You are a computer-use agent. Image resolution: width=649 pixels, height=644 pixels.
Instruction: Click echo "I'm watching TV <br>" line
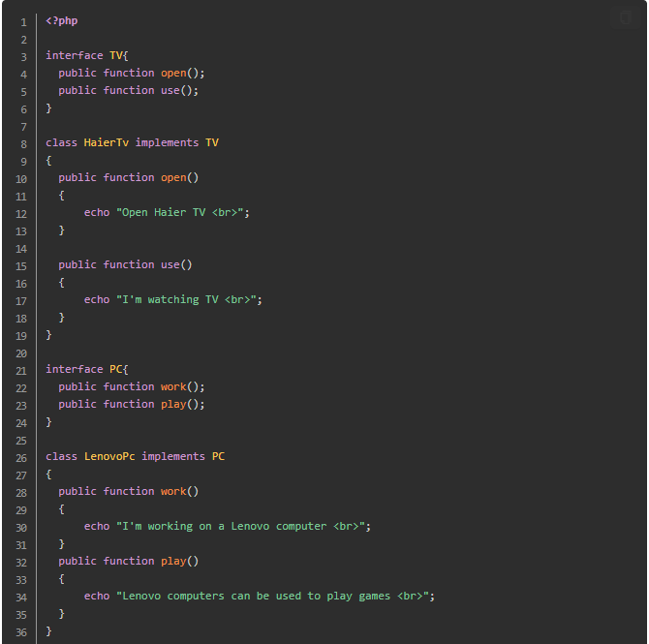tap(173, 299)
